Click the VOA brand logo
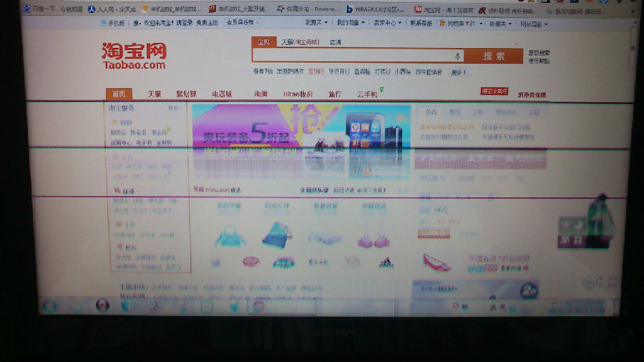 [x=352, y=261]
